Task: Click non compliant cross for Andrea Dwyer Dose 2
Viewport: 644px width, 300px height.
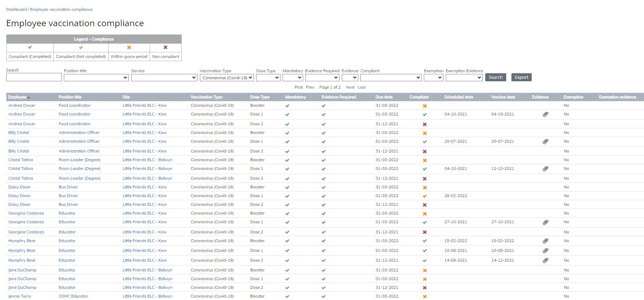Action: coord(425,124)
